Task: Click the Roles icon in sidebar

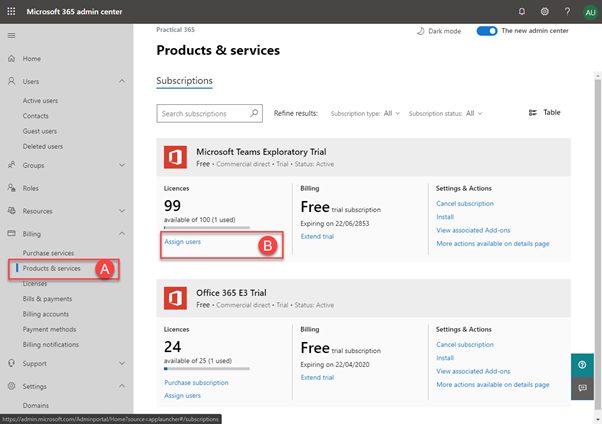Action: click(x=12, y=188)
